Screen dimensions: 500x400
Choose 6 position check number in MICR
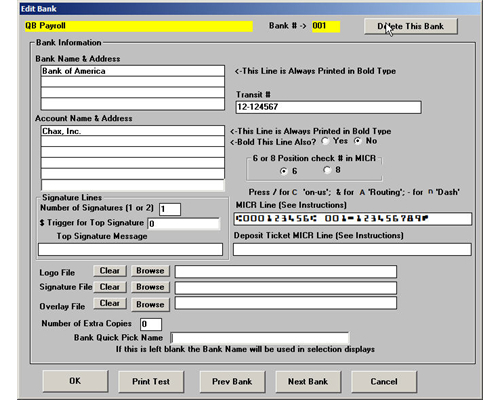click(284, 171)
